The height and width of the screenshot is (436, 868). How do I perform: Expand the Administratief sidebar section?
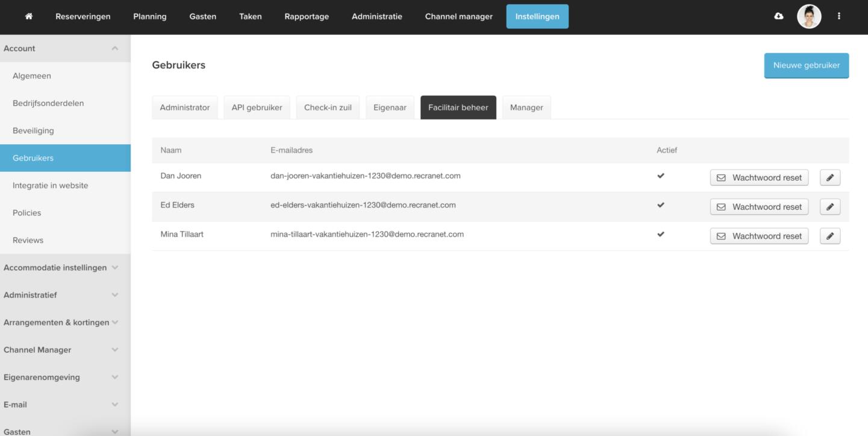point(114,295)
